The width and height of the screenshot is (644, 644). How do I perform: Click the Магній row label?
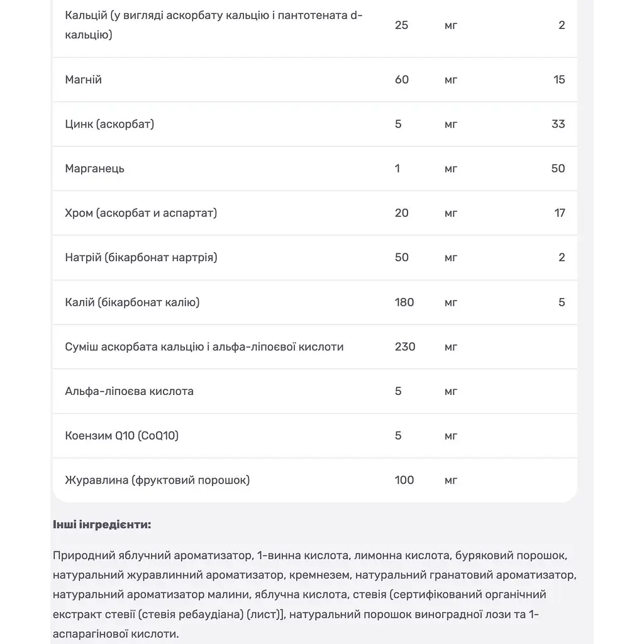83,80
